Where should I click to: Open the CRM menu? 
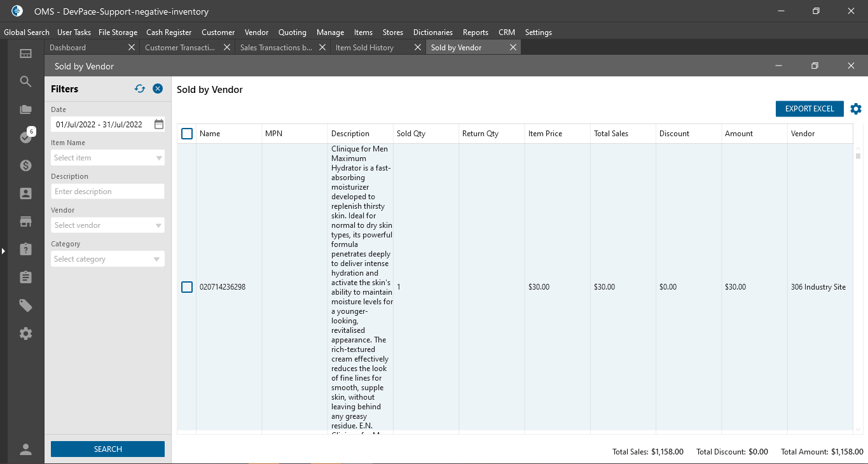[507, 32]
